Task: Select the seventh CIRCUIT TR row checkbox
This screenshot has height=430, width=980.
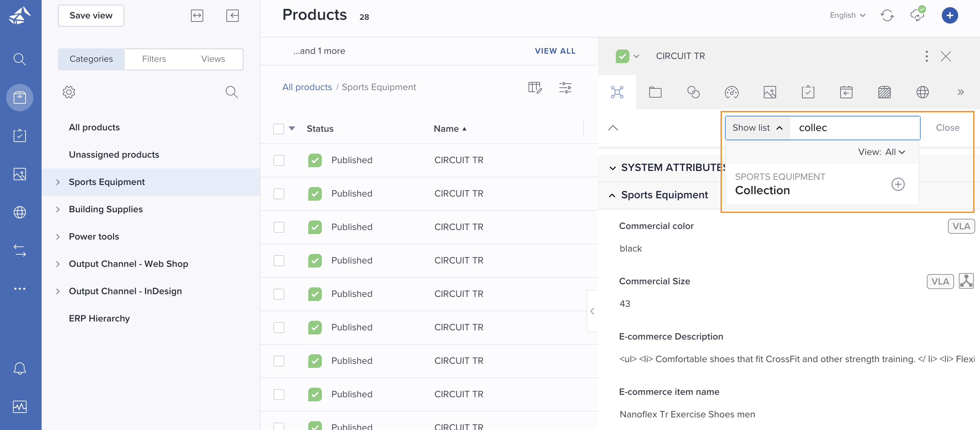Action: pos(279,361)
